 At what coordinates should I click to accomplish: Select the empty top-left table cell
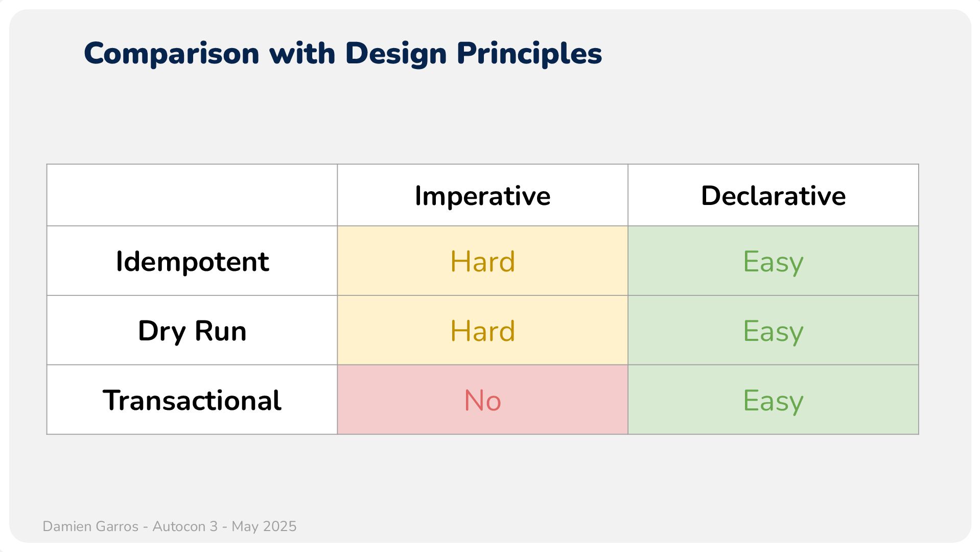[192, 195]
